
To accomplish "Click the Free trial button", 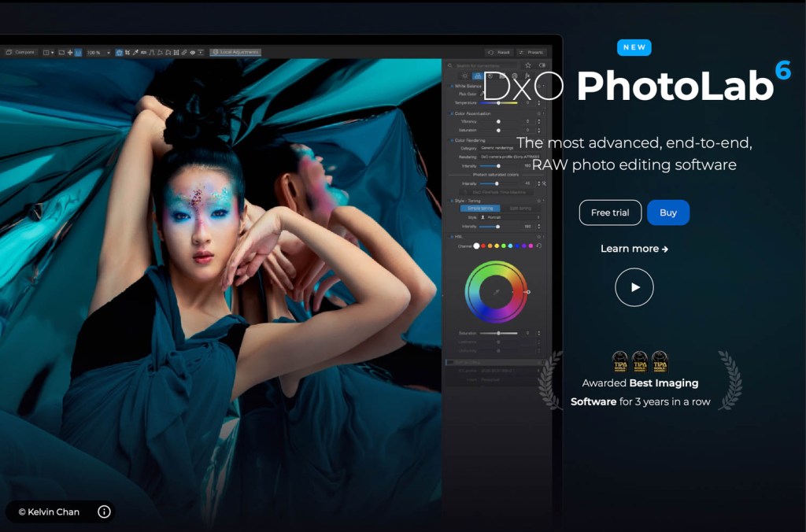I will point(610,212).
